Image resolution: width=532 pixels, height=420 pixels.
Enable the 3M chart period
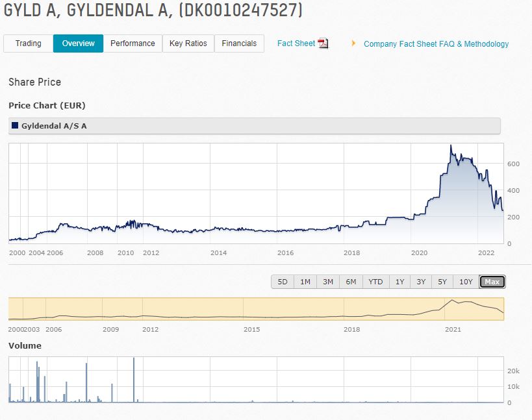tap(328, 282)
